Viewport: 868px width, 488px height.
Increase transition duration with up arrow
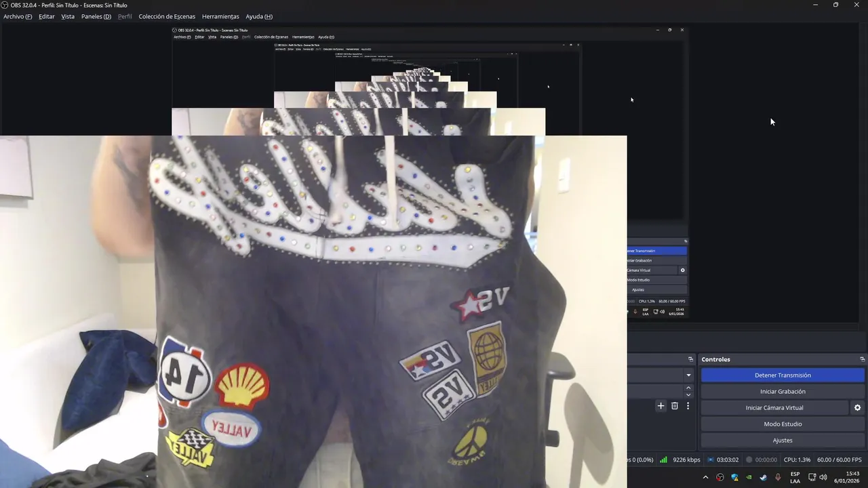click(689, 388)
